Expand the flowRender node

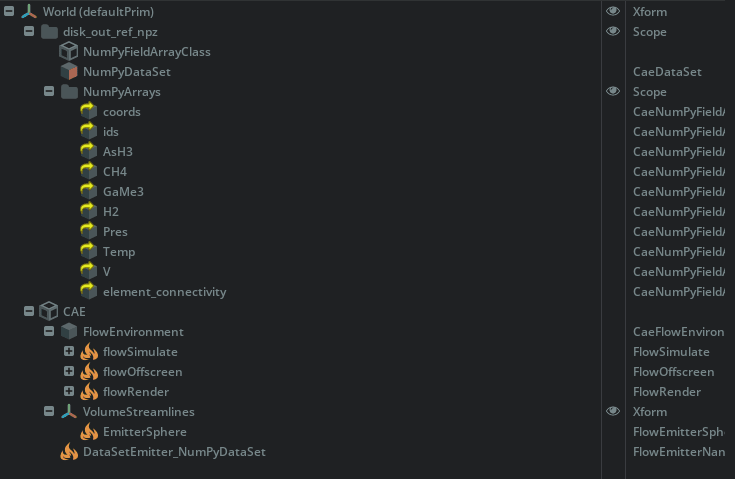tap(69, 392)
